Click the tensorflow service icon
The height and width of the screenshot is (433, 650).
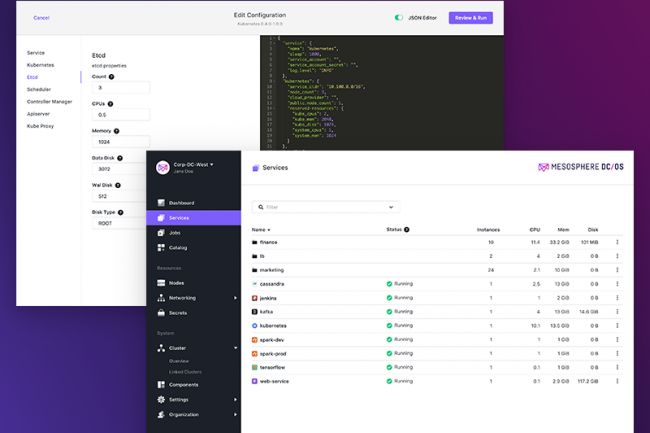(255, 367)
